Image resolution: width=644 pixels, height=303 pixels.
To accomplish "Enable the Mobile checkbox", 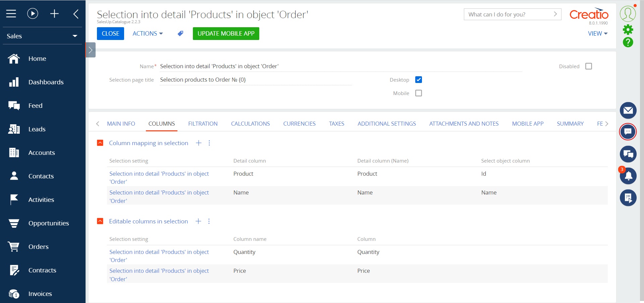I will (x=418, y=93).
